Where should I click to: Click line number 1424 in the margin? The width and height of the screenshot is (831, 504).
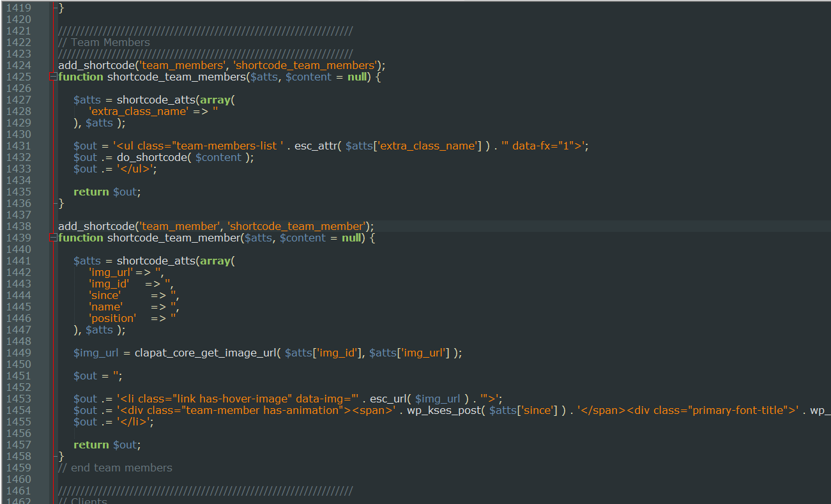tap(18, 65)
